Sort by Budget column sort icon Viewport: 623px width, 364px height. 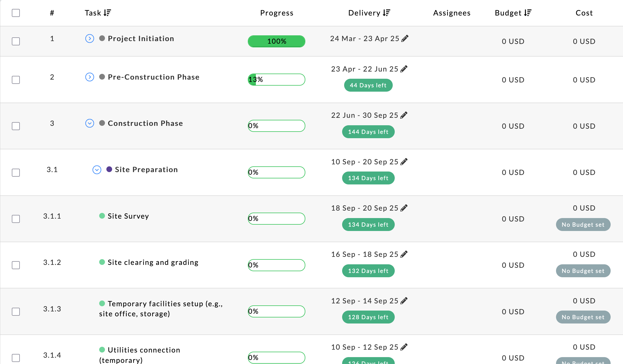coord(528,13)
